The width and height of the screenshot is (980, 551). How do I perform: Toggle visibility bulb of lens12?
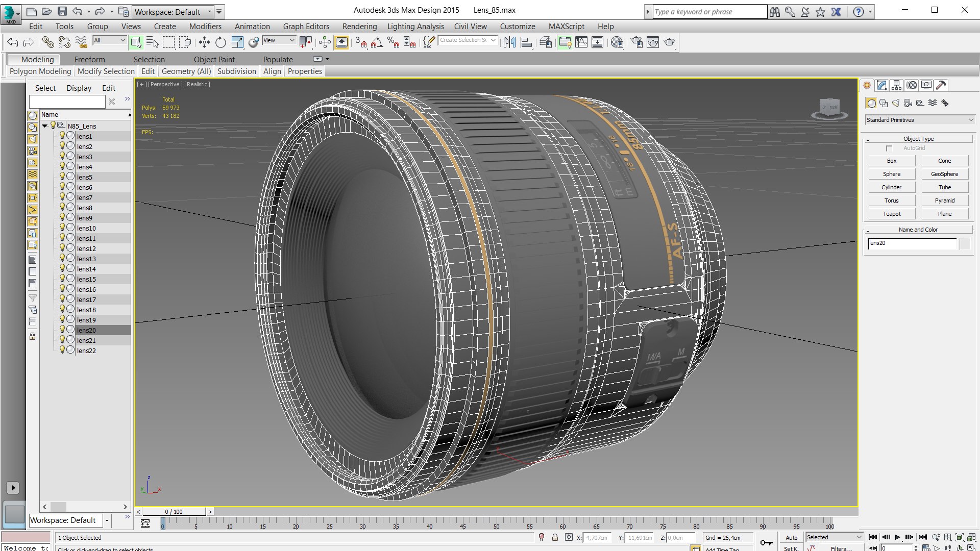point(62,248)
